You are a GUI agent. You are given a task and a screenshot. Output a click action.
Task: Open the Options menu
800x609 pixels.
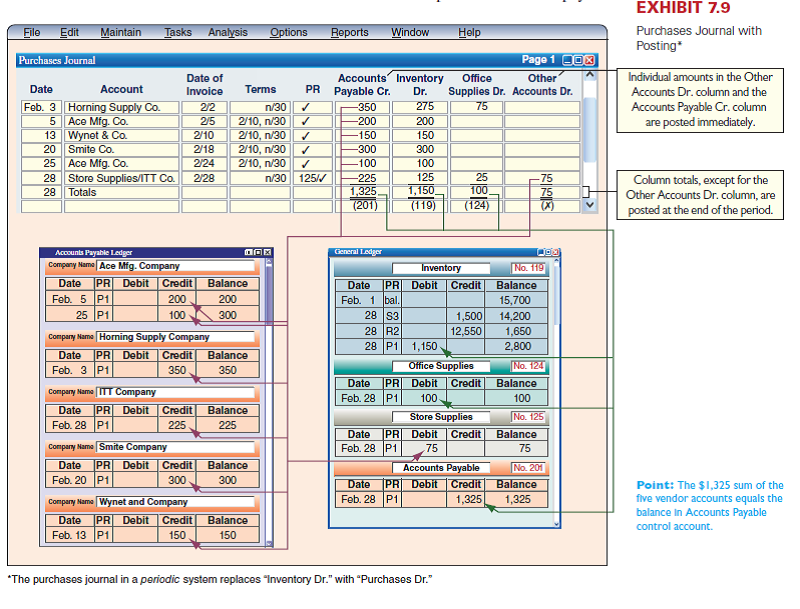click(288, 32)
